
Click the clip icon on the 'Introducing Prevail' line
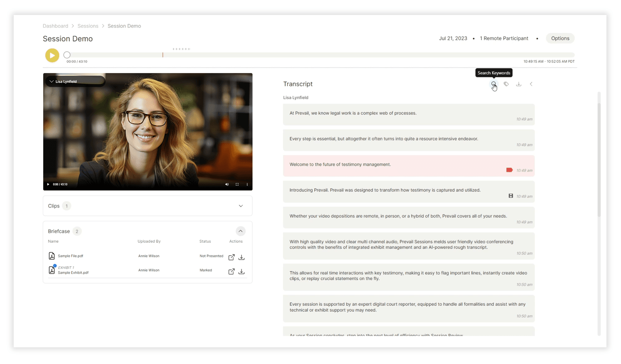coord(511,196)
